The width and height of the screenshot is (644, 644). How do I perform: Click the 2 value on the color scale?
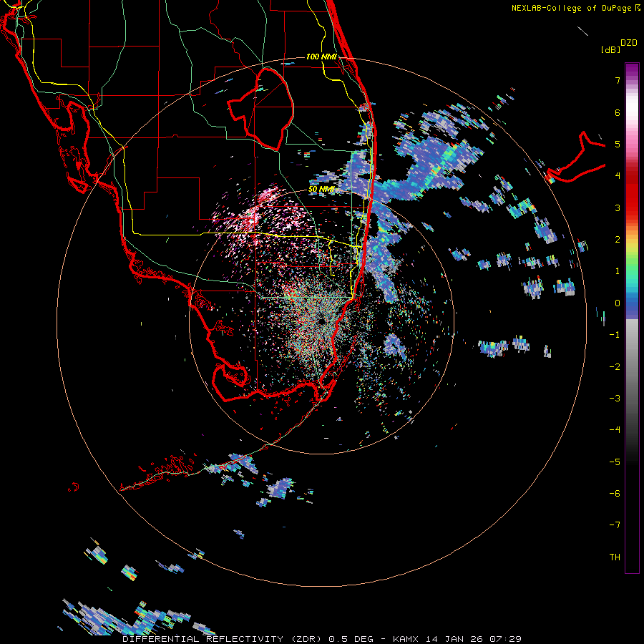point(618,239)
